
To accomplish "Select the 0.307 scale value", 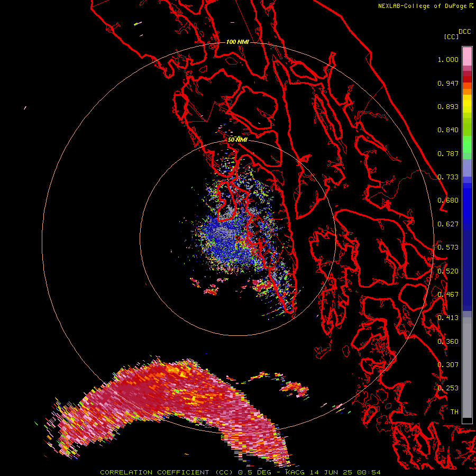I will click(448, 365).
